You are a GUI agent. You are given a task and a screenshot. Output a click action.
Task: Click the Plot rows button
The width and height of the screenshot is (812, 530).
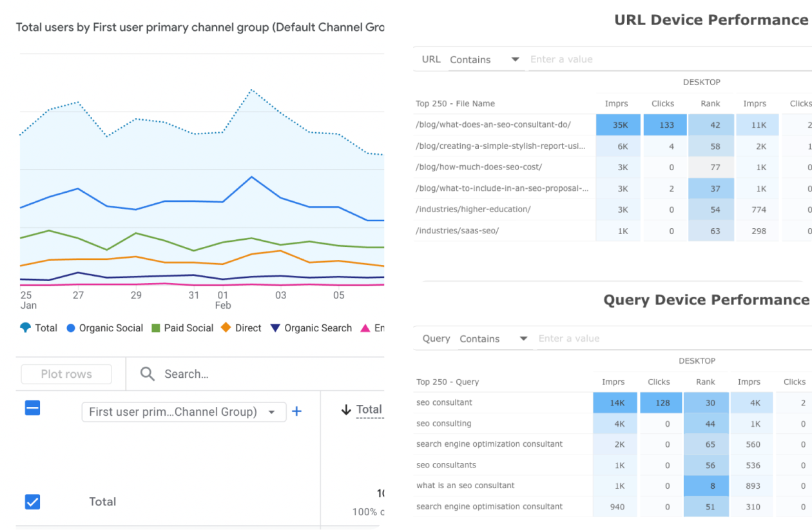click(66, 374)
